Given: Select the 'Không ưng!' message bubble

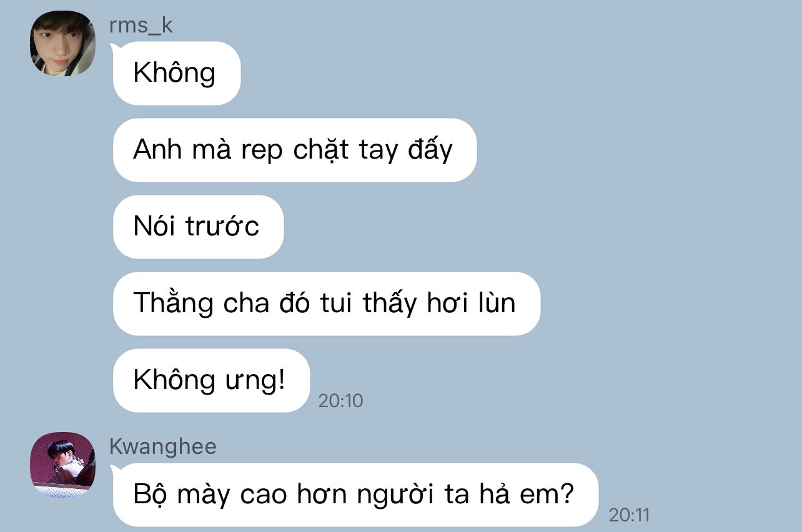Looking at the screenshot, I should (211, 380).
